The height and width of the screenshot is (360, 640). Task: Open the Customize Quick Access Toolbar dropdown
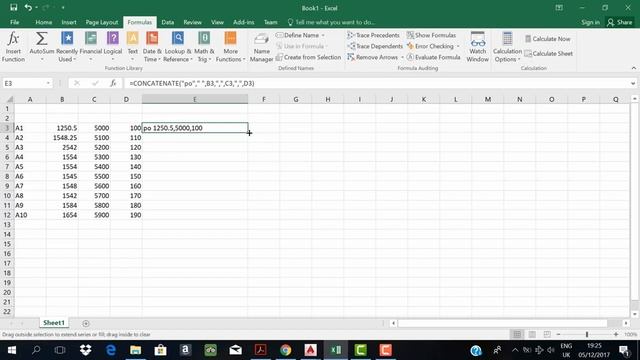pos(63,8)
